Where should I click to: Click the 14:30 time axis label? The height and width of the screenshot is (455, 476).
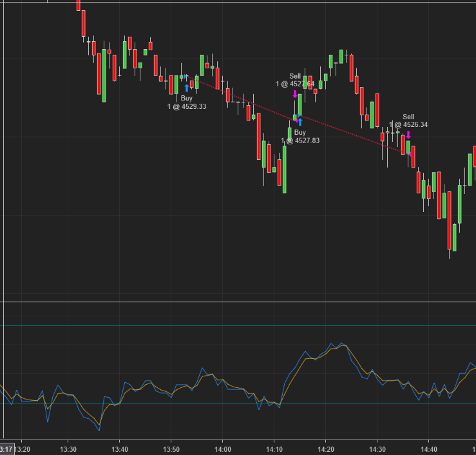click(377, 449)
